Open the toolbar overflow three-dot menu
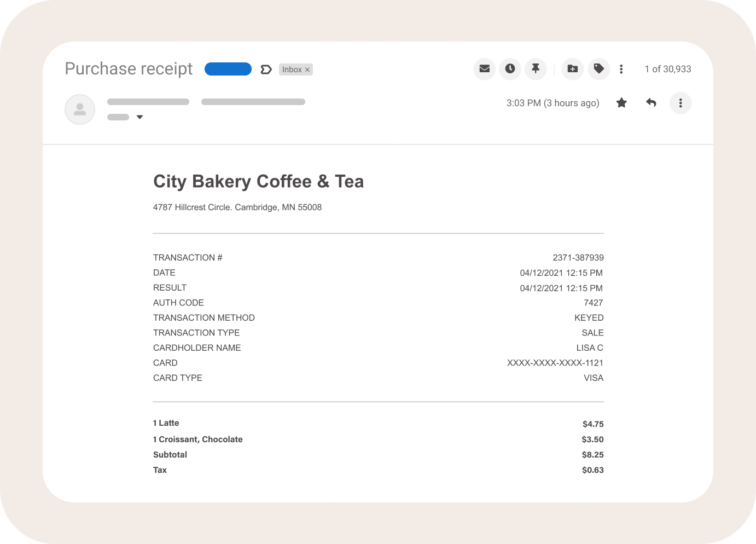Viewport: 756px width, 544px height. pos(621,69)
